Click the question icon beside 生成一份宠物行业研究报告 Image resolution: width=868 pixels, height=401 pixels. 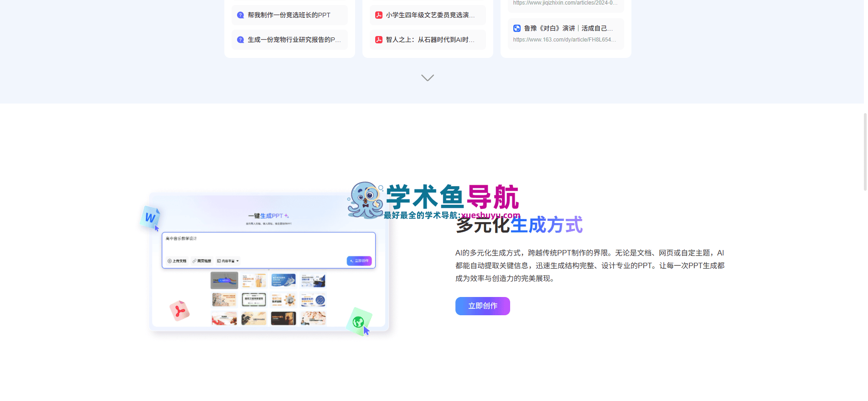(240, 40)
